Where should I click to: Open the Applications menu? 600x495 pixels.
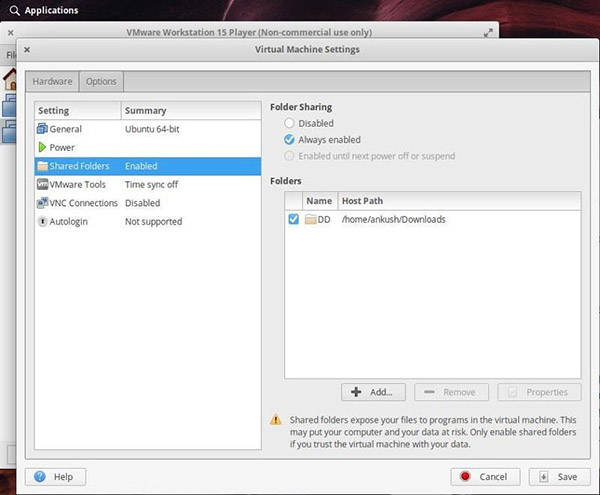point(51,10)
